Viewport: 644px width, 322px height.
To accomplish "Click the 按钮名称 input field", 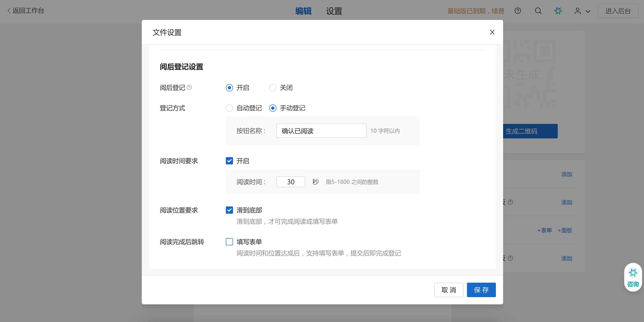I will pos(321,131).
